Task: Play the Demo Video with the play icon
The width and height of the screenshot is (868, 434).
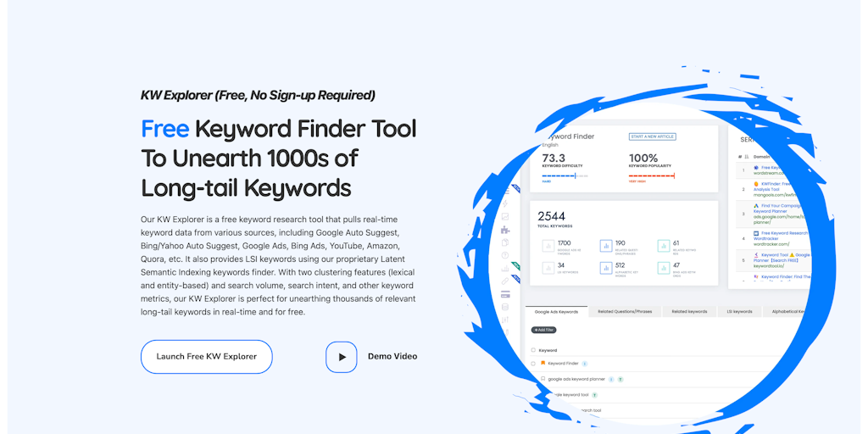Action: pyautogui.click(x=341, y=357)
